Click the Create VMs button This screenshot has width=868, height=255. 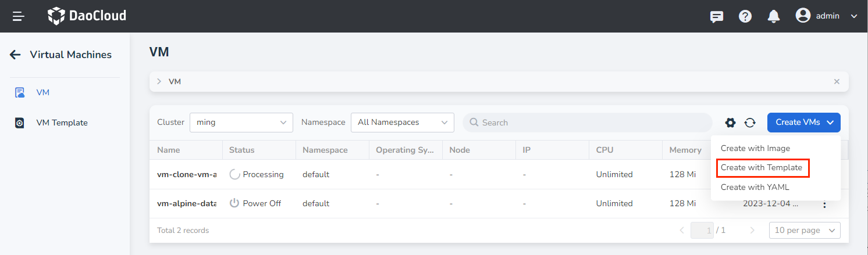click(x=803, y=123)
